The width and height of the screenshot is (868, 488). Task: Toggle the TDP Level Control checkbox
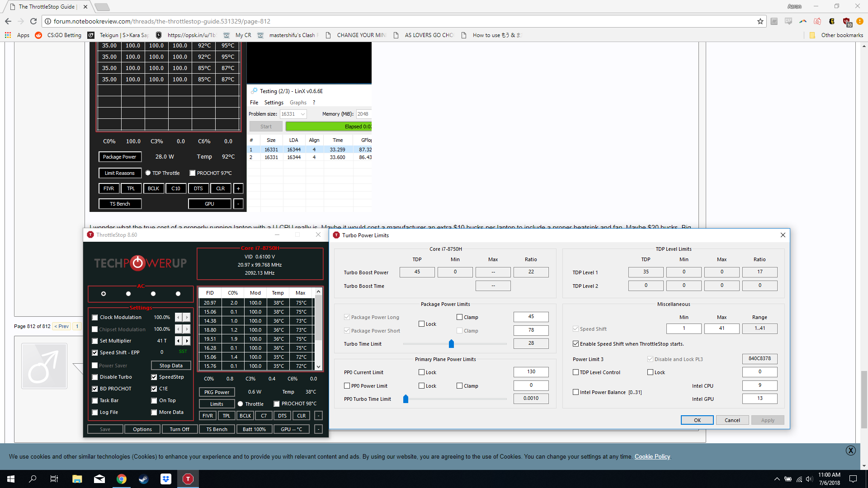(x=576, y=372)
